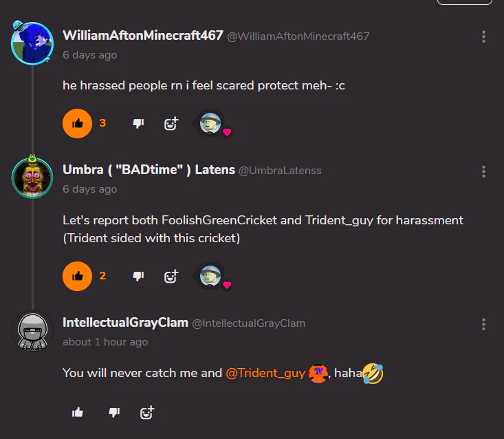Open more options for WilliamAftonMinecraft467's comment
Viewport: 504px width, 439px height.
click(x=483, y=37)
